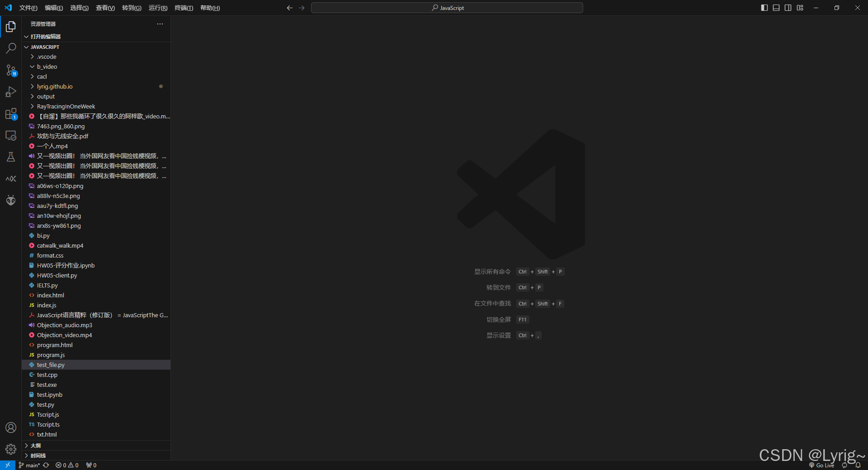Screen dimensions: 868x470
Task: Toggle primary side bar layout icon
Action: [764, 8]
